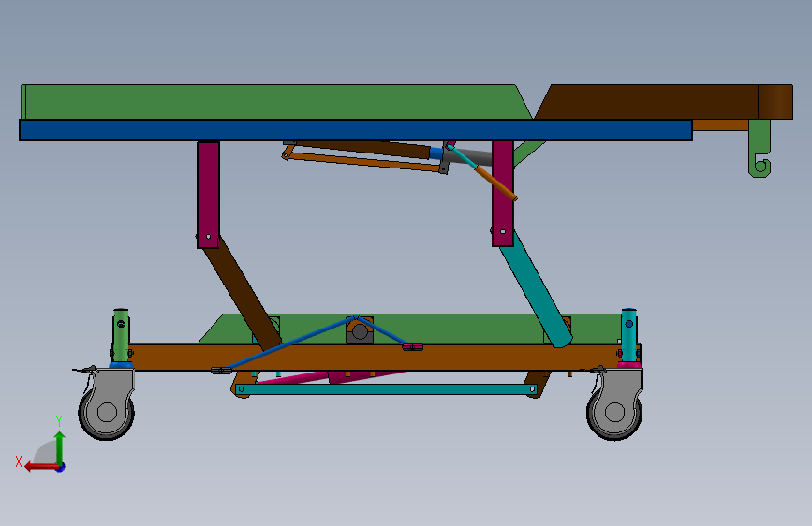Select the green upright post above left caster
Screen dimensions: 812x526
(121, 335)
